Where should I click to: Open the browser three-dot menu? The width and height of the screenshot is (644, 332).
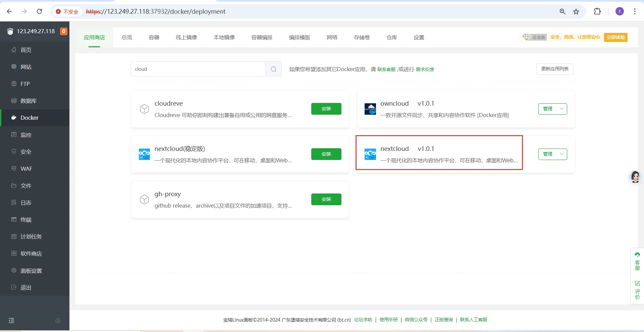click(635, 11)
